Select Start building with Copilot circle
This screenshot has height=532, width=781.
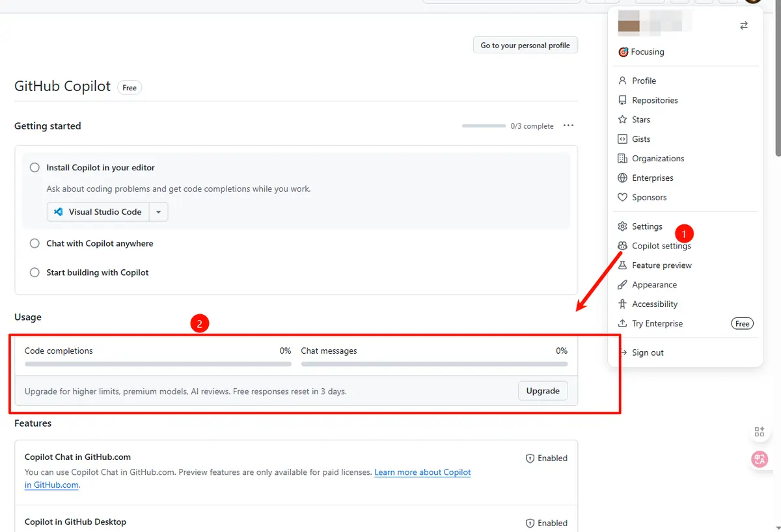[34, 273]
